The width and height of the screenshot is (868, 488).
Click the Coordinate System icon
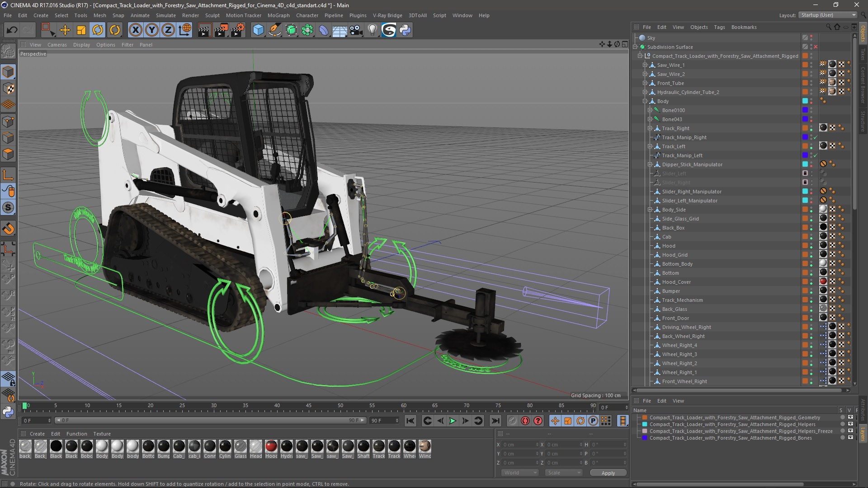coord(185,30)
